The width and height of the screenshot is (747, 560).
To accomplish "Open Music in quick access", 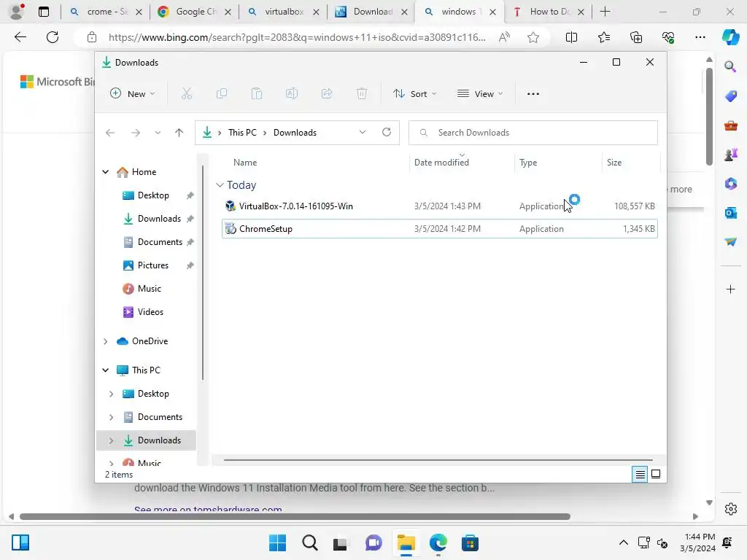I will tap(149, 289).
